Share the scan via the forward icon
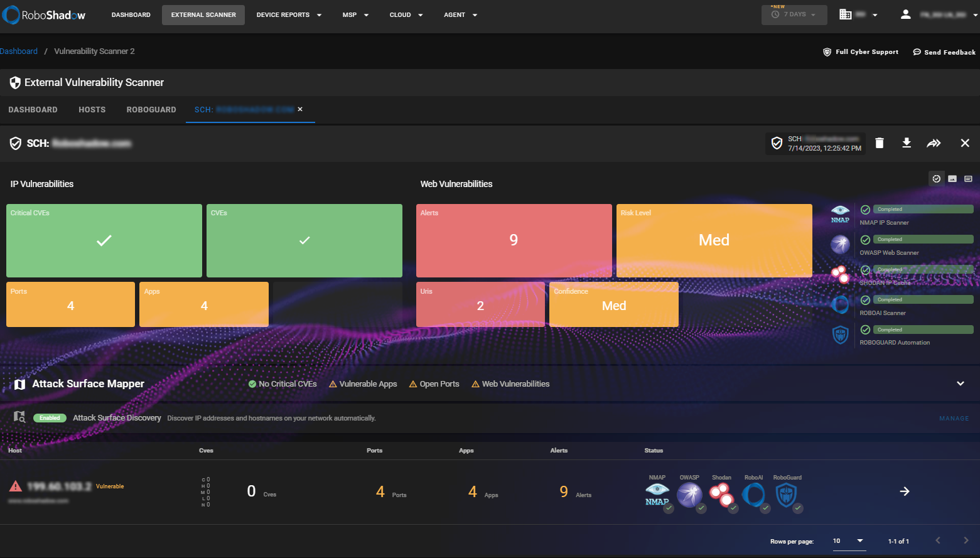The height and width of the screenshot is (558, 980). pos(934,143)
